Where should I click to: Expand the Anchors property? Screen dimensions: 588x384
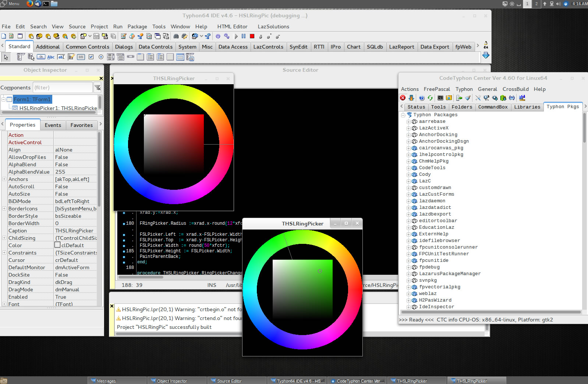[4, 179]
